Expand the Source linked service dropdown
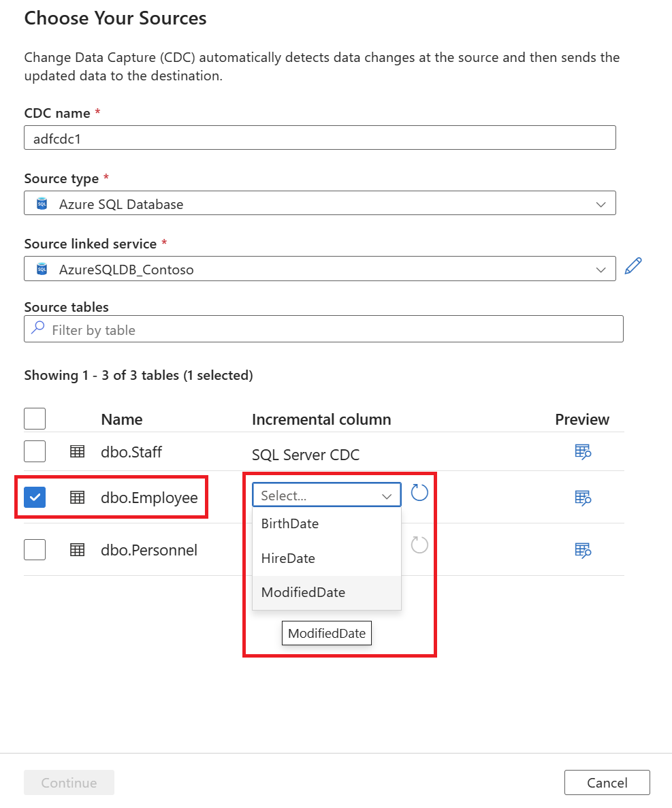The image size is (672, 808). pos(320,270)
